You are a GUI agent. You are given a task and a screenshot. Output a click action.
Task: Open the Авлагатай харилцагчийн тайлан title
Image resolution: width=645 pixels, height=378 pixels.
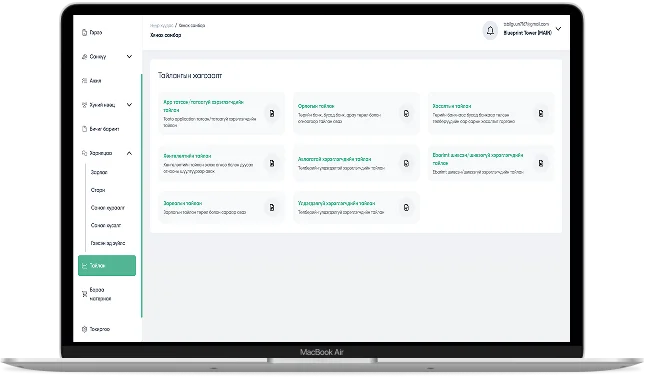[334, 159]
